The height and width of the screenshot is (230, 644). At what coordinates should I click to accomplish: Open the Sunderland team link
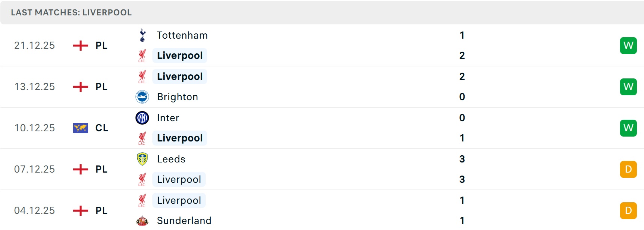184,221
